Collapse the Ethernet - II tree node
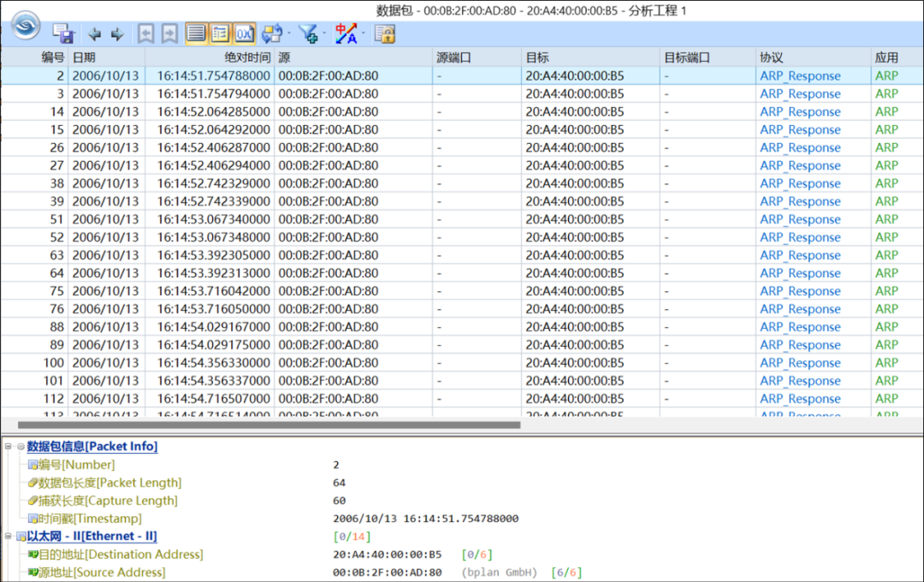 click(x=8, y=537)
